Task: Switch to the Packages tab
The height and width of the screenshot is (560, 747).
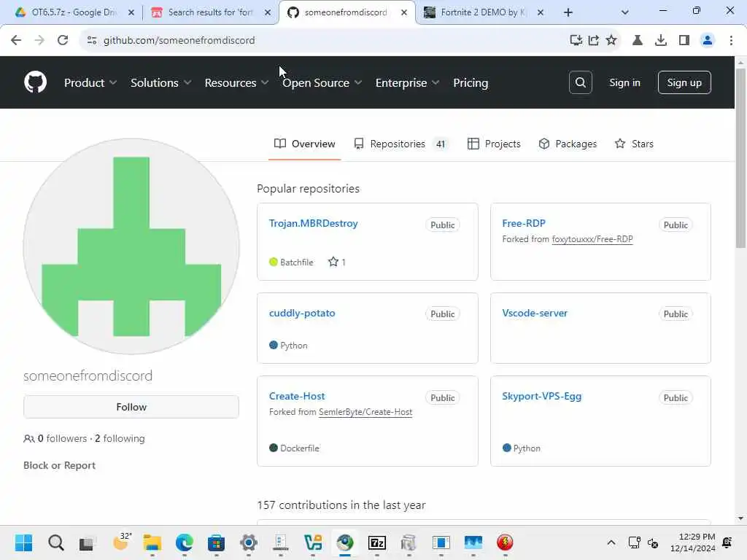Action: click(568, 144)
